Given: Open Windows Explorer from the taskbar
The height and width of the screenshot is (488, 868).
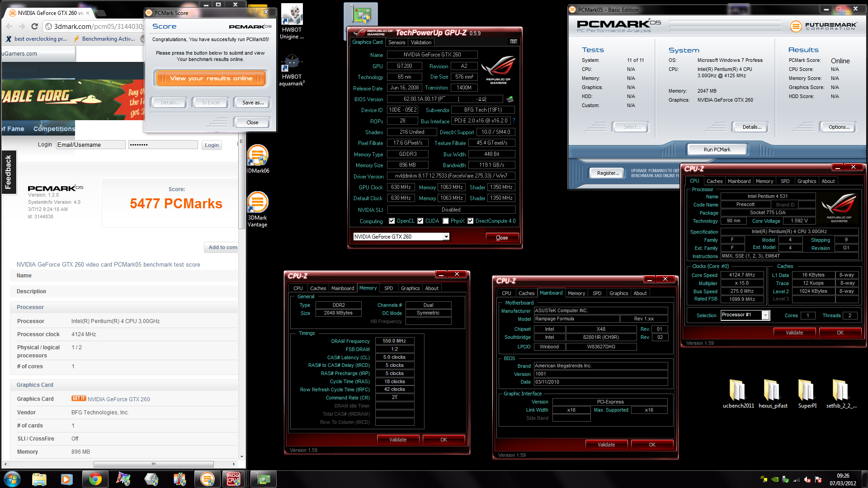Looking at the screenshot, I should 39,479.
